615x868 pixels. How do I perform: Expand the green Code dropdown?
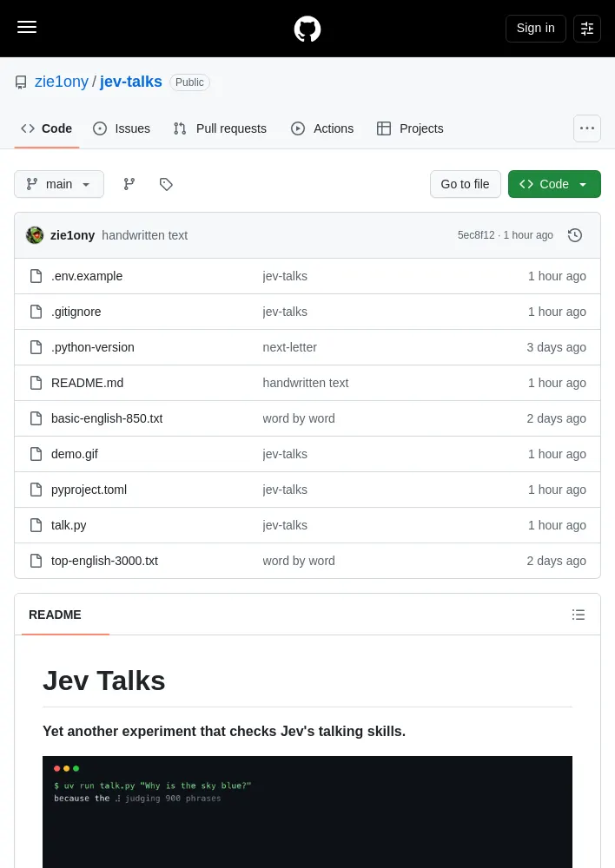tap(554, 184)
